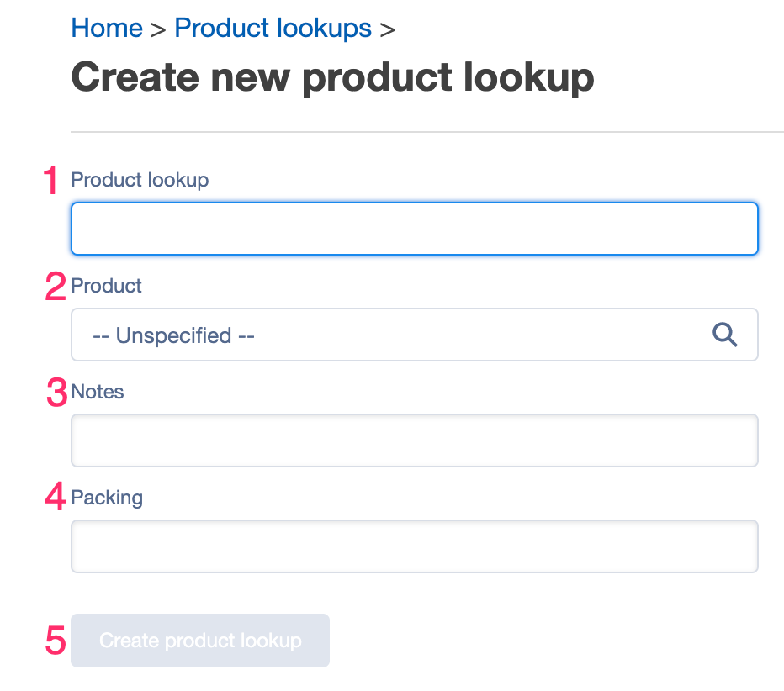This screenshot has width=784, height=691.
Task: Click the red number 1 annotation
Action: pyautogui.click(x=51, y=180)
